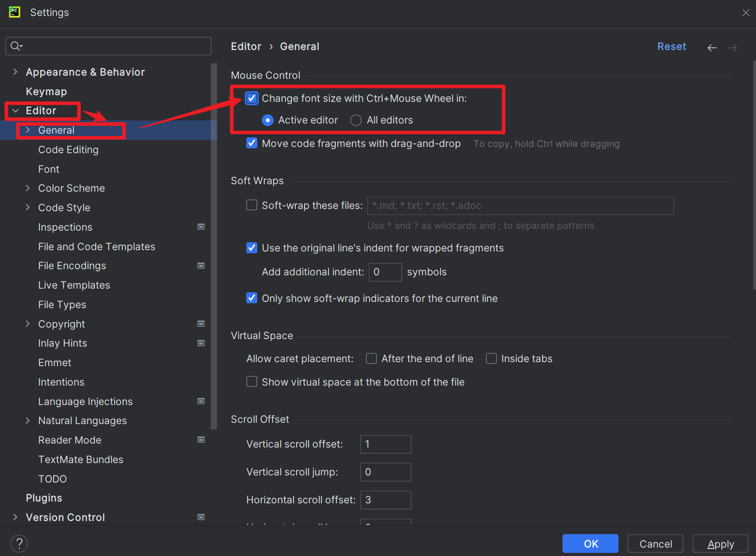This screenshot has height=556, width=756.
Task: Click the Add additional indent field
Action: coord(385,272)
